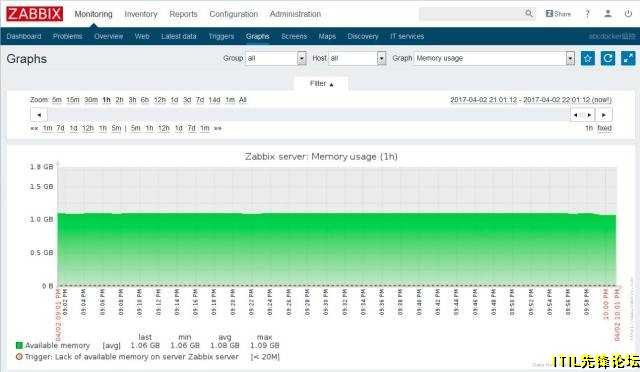Select the Graphs tab
Image resolution: width=640 pixels, height=372 pixels.
click(x=258, y=36)
